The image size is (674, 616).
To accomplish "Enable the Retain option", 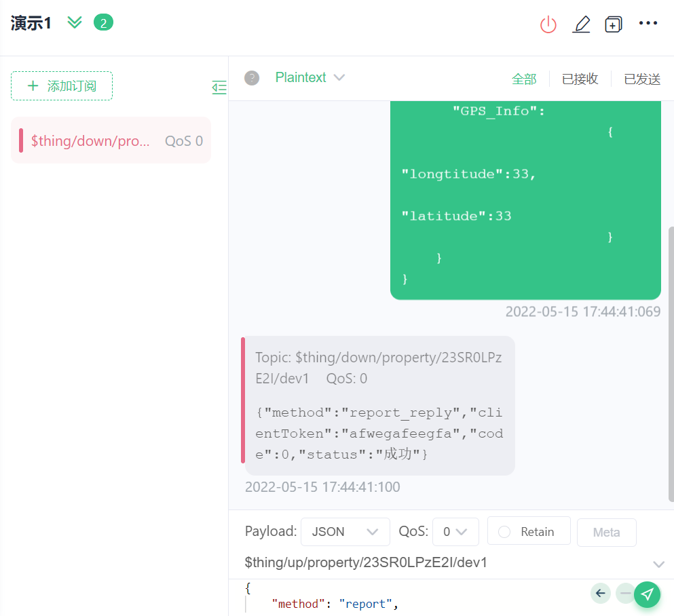I will pos(527,532).
